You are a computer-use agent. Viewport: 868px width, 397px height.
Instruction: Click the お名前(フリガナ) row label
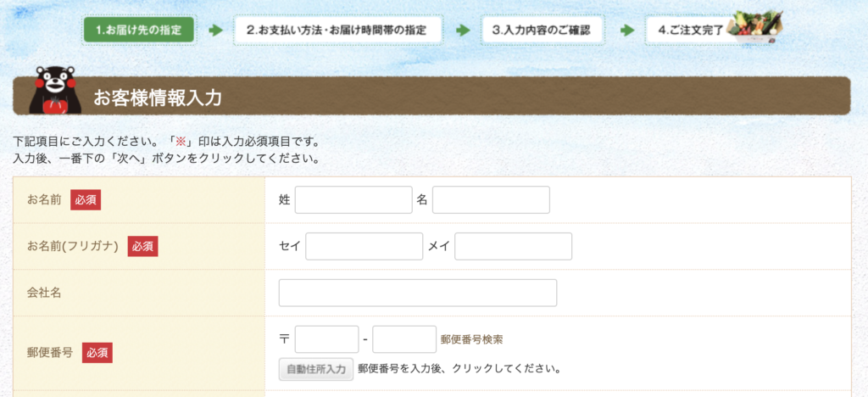pyautogui.click(x=73, y=246)
